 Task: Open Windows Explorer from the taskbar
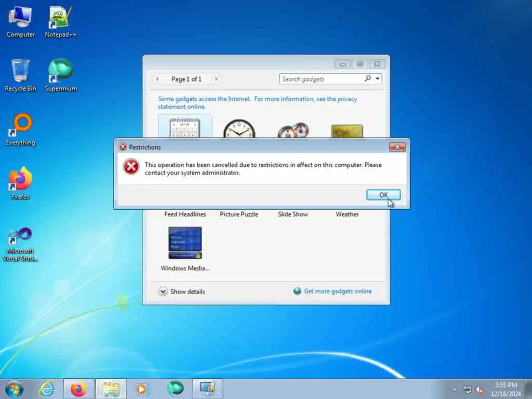coord(111,389)
